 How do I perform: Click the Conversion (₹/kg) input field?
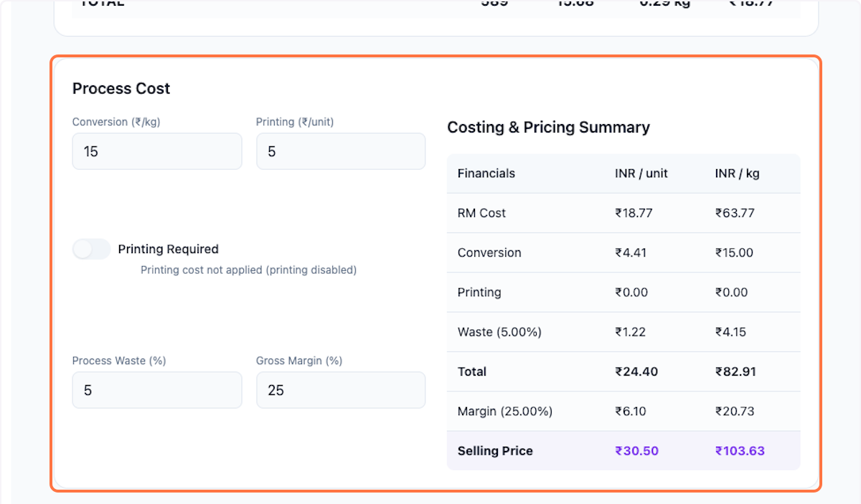(x=156, y=151)
